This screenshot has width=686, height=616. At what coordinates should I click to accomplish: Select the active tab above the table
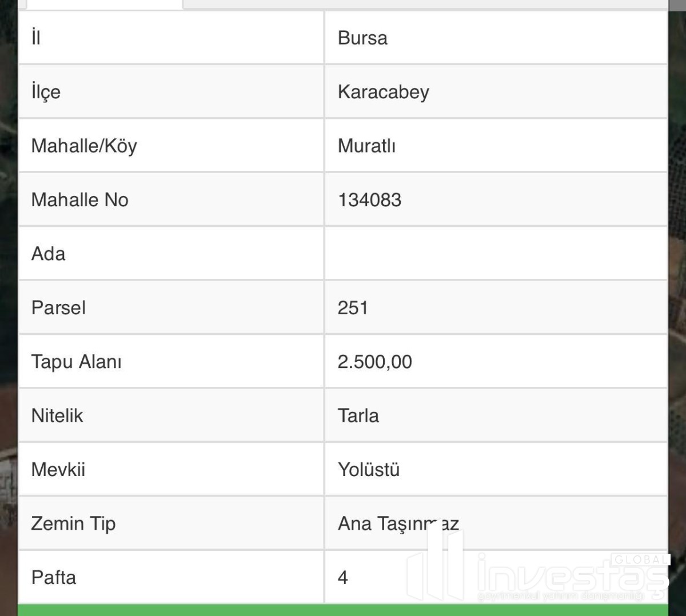(104, 4)
